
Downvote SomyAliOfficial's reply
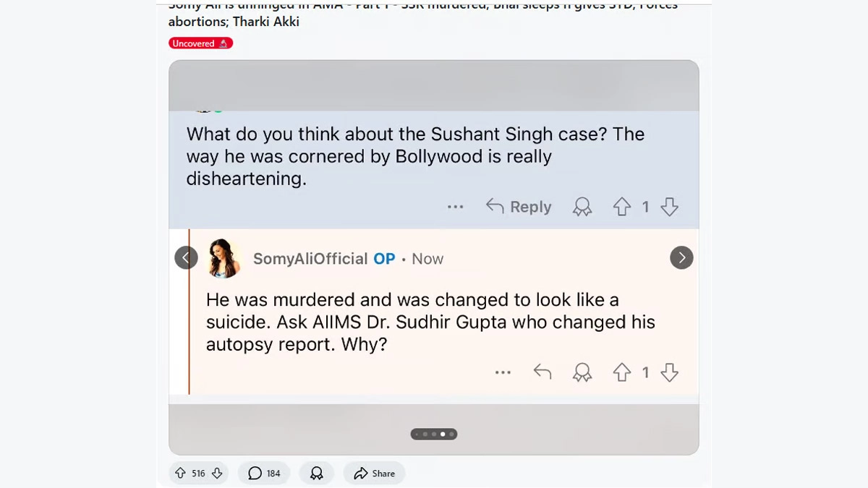[x=670, y=373]
